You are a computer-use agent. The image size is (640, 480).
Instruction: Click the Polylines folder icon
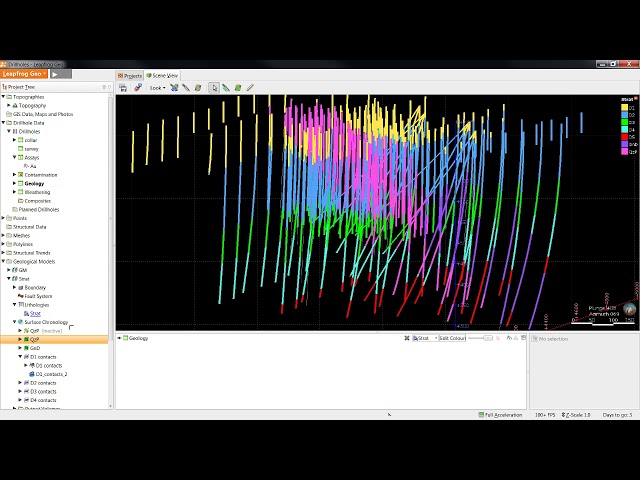pyautogui.click(x=9, y=244)
